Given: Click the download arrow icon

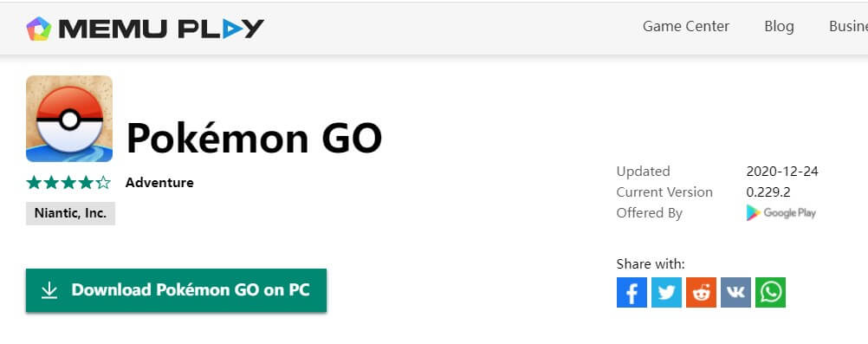Looking at the screenshot, I should click(49, 290).
